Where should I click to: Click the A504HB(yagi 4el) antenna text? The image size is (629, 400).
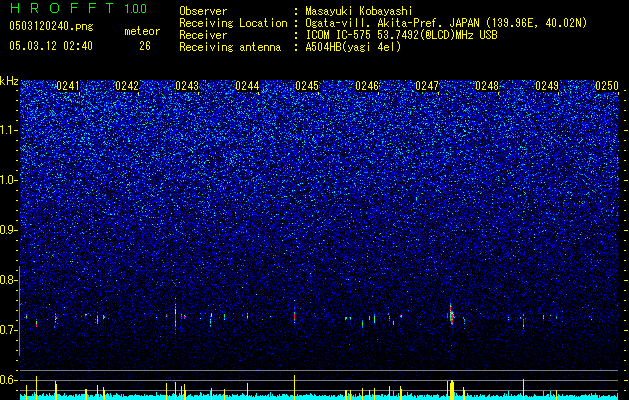pos(353,47)
